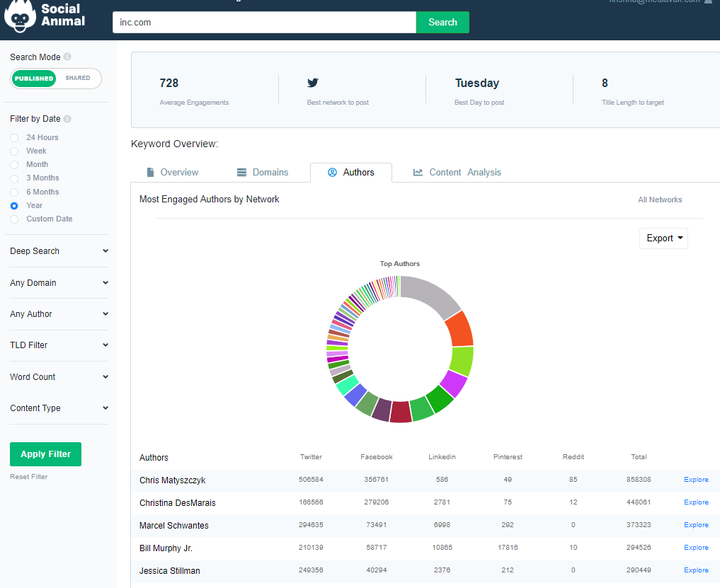The image size is (720, 588).
Task: Click the Linkedin column header
Action: [442, 456]
